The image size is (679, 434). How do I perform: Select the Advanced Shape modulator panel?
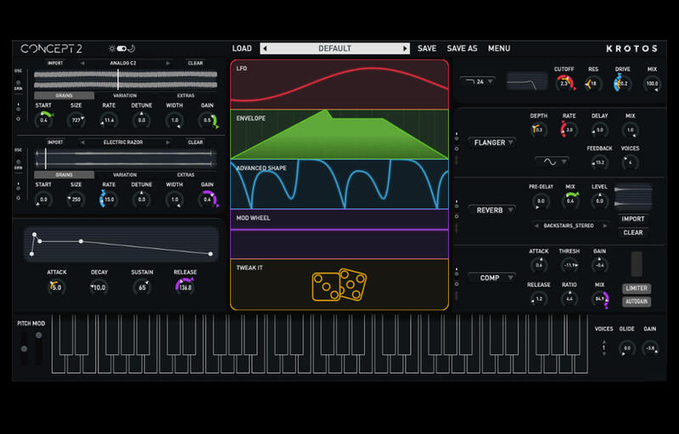click(x=340, y=185)
